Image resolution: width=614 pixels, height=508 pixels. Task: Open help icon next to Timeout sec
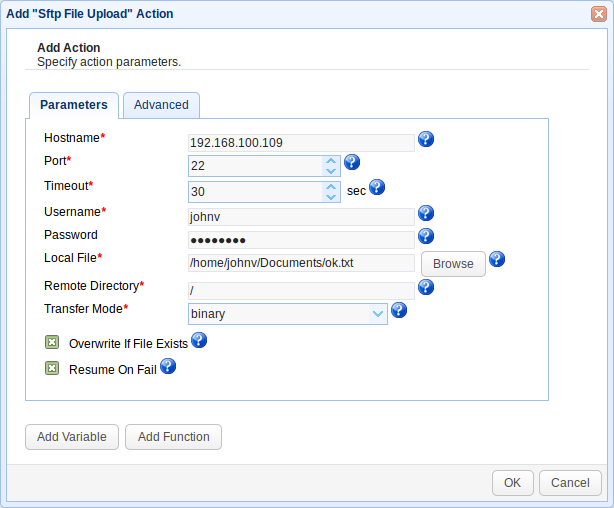(377, 187)
